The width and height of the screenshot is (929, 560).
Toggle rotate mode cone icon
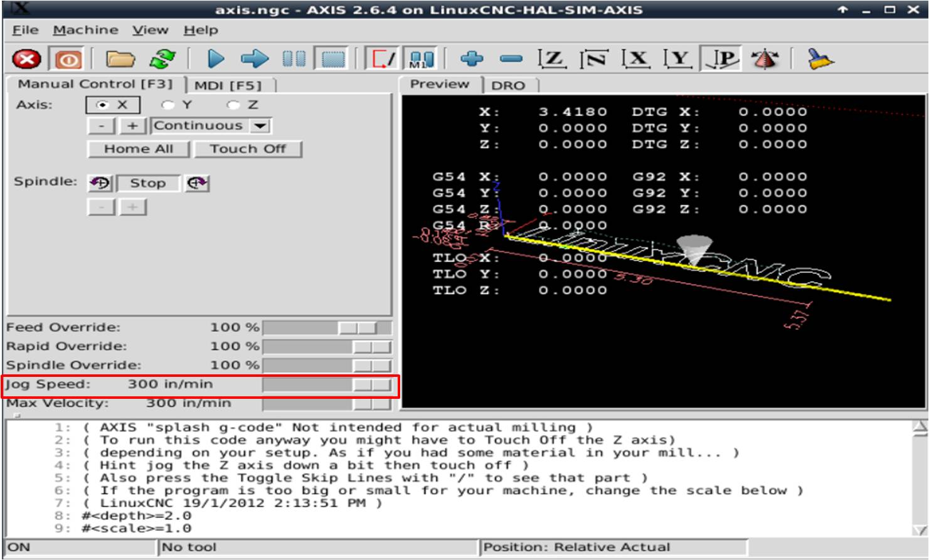pos(765,60)
